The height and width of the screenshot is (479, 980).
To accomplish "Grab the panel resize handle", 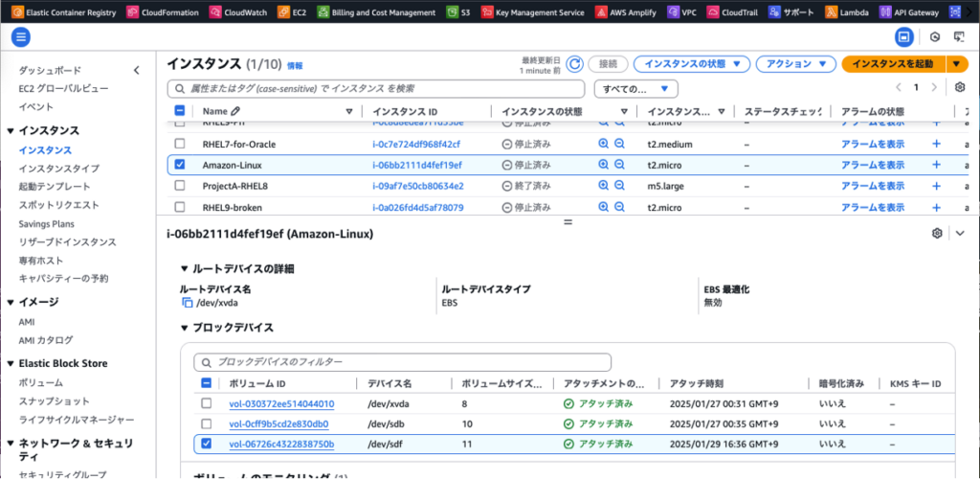I will [568, 221].
